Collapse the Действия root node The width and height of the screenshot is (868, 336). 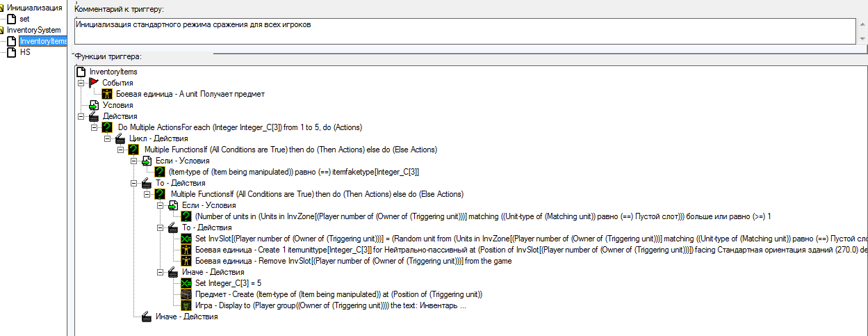click(x=81, y=116)
